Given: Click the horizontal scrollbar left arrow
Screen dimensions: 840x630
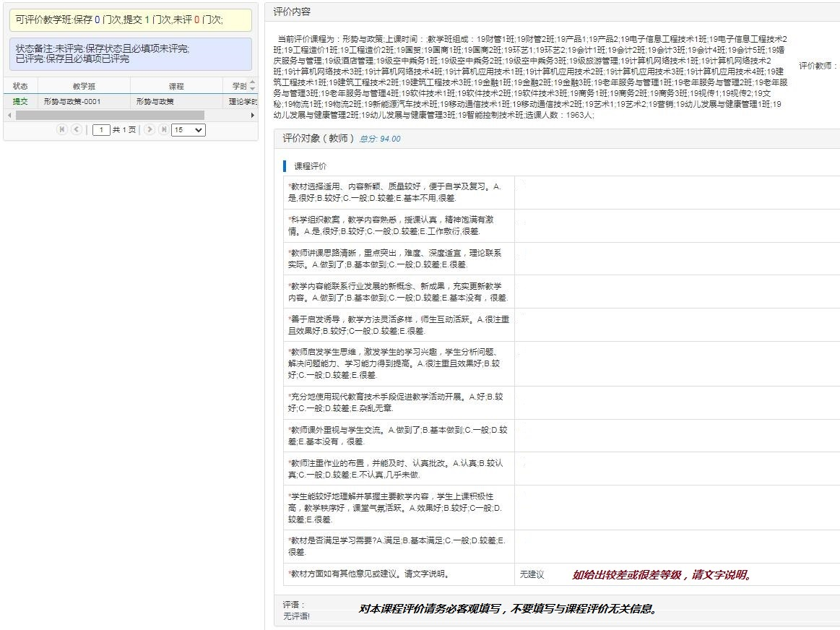Looking at the screenshot, I should [x=9, y=116].
